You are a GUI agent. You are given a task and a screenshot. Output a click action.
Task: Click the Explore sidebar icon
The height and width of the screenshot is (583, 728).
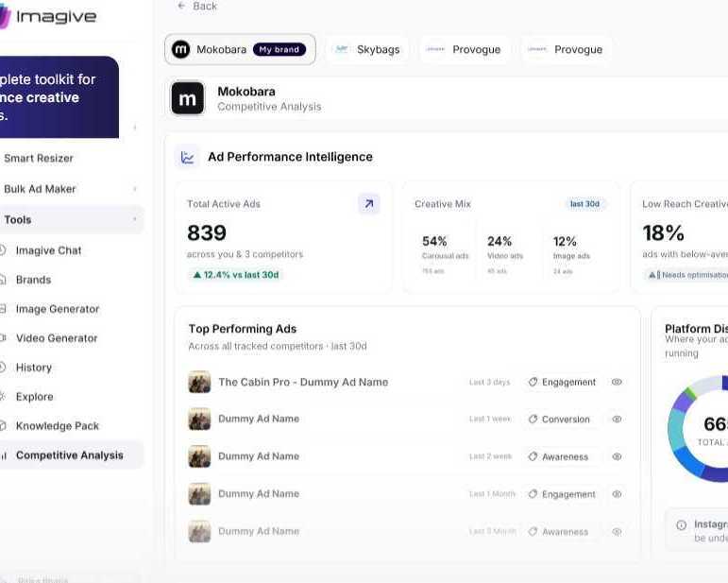2,397
